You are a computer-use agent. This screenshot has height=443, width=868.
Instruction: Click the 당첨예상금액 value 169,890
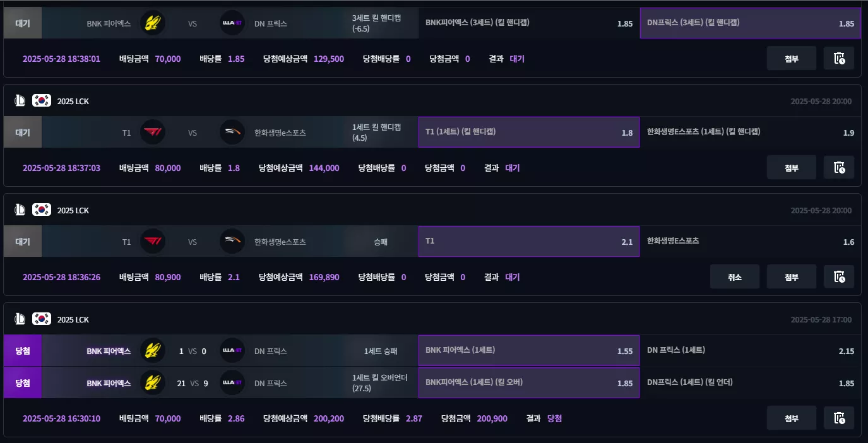pos(324,277)
